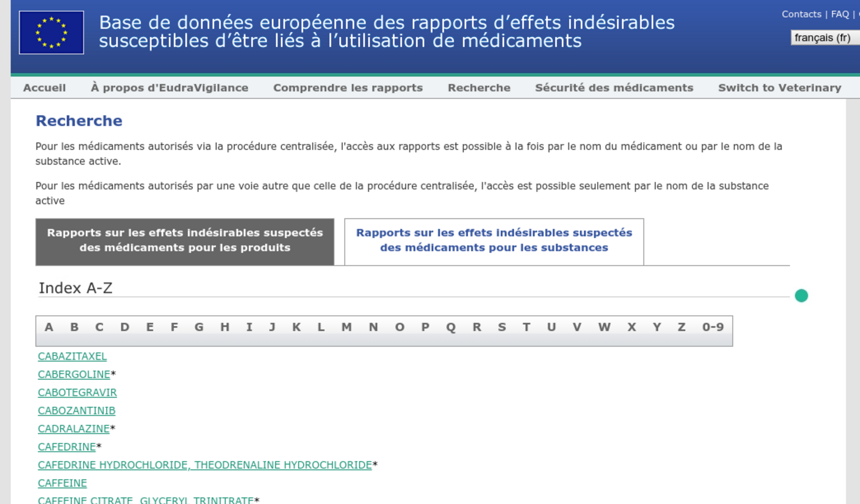Screen dimensions: 860x504
Task: Select letter K in the index
Action: coord(297,327)
